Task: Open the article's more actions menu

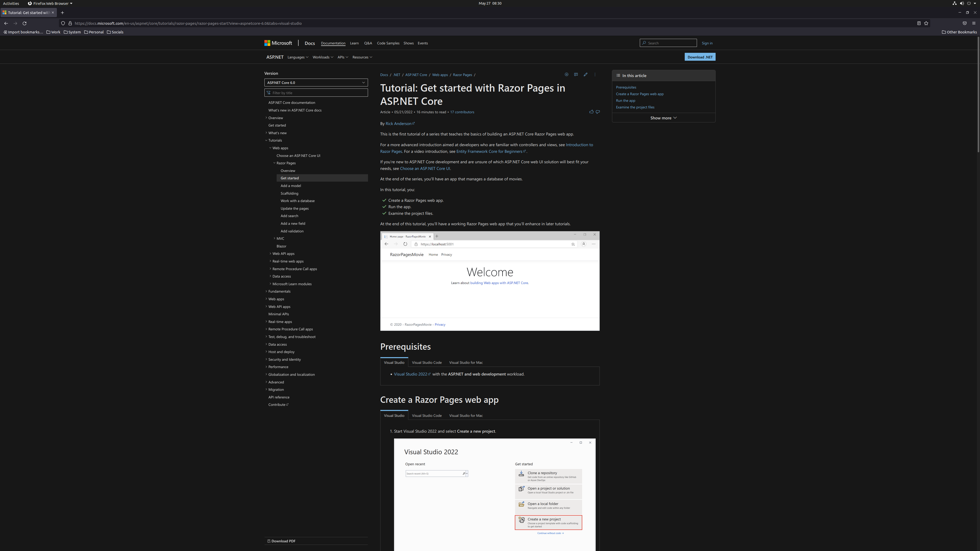Action: coord(595,74)
